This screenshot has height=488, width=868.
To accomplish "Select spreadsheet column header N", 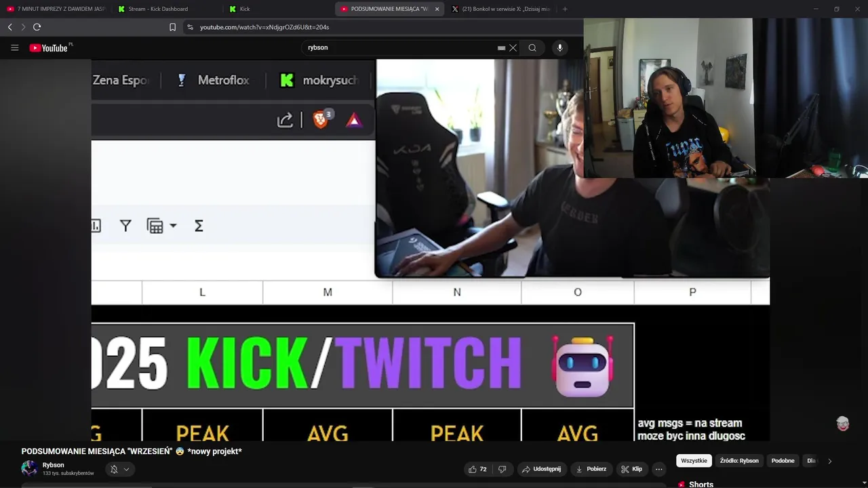I will pyautogui.click(x=457, y=292).
